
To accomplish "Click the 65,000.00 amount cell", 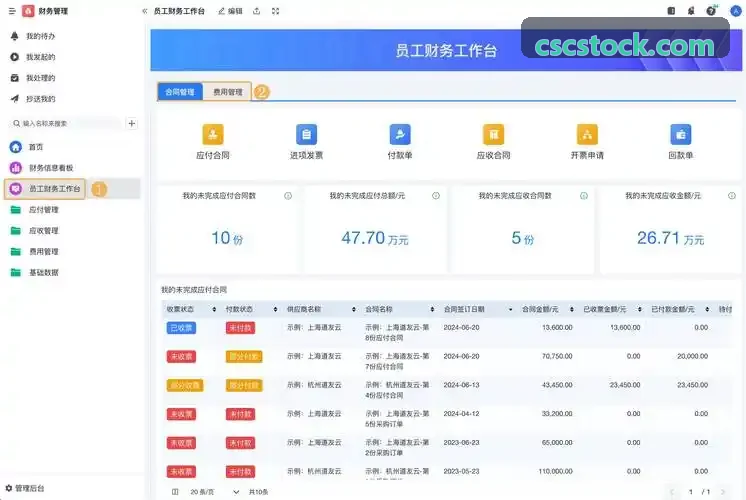I will coord(557,443).
